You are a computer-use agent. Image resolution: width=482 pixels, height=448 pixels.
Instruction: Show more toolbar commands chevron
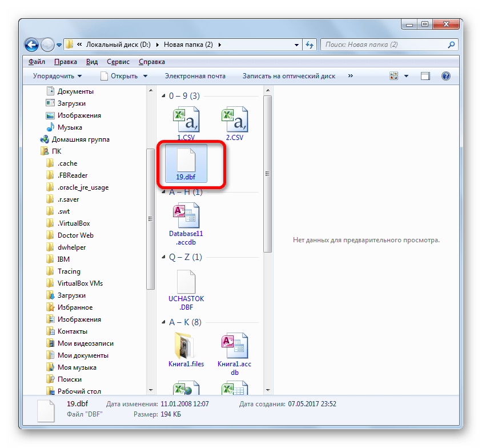coord(351,76)
